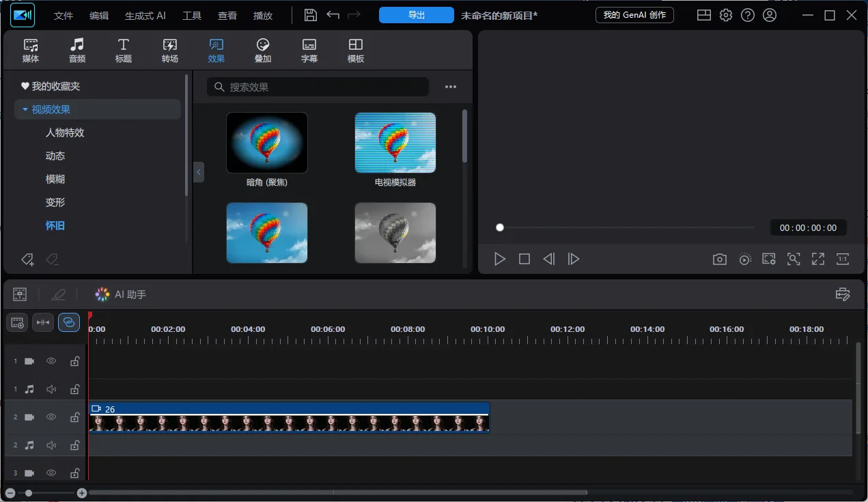Select 我的收藏夹 in the sidebar
Viewport: 868px width, 502px height.
(51, 86)
